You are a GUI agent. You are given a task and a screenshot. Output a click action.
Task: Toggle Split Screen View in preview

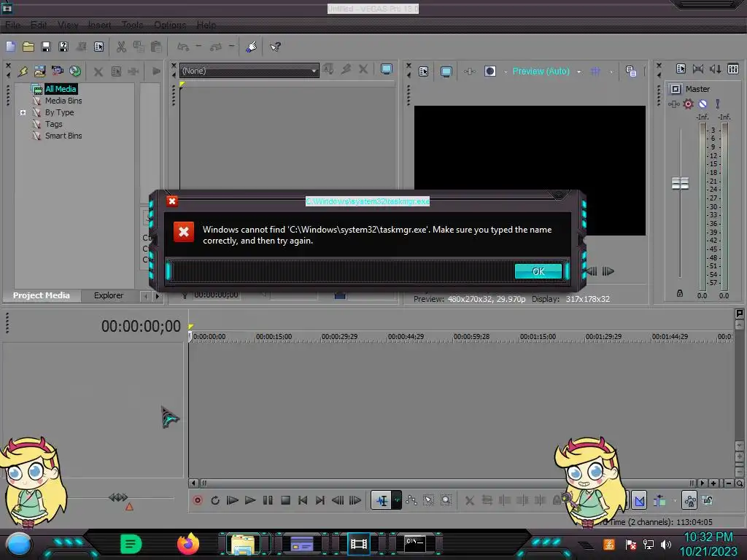pos(489,71)
